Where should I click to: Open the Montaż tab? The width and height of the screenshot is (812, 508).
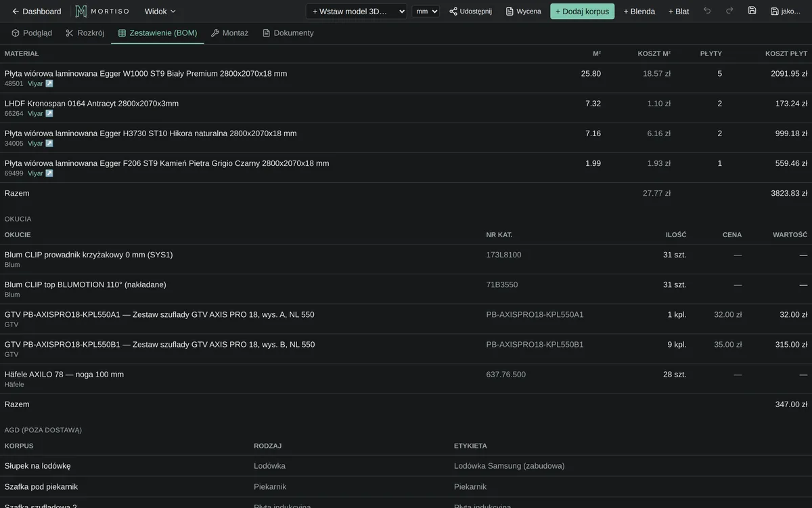tap(229, 33)
